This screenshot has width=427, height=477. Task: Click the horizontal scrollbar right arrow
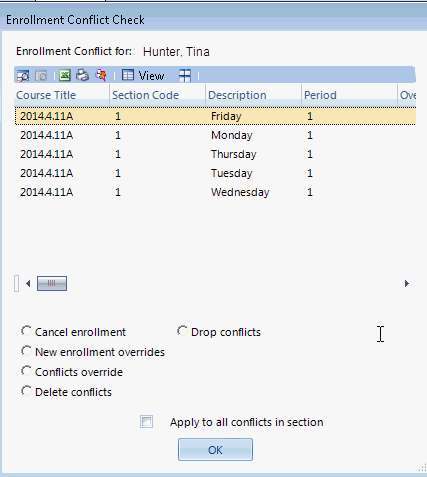[x=407, y=284]
